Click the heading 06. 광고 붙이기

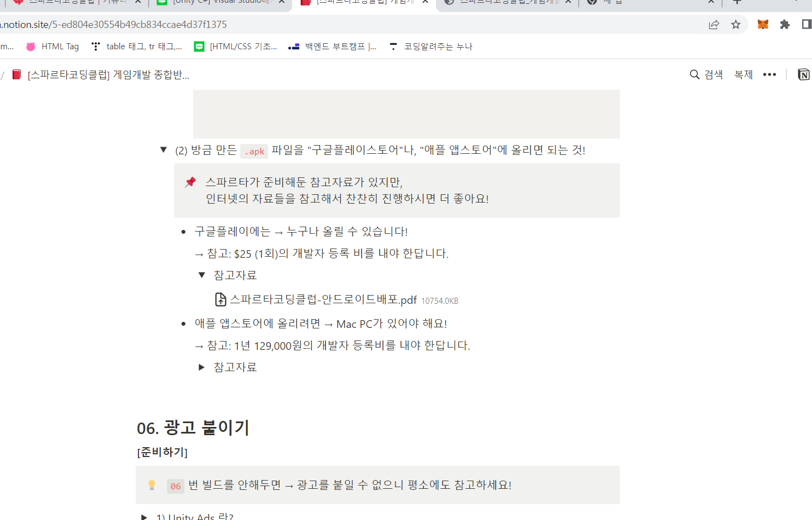point(193,427)
